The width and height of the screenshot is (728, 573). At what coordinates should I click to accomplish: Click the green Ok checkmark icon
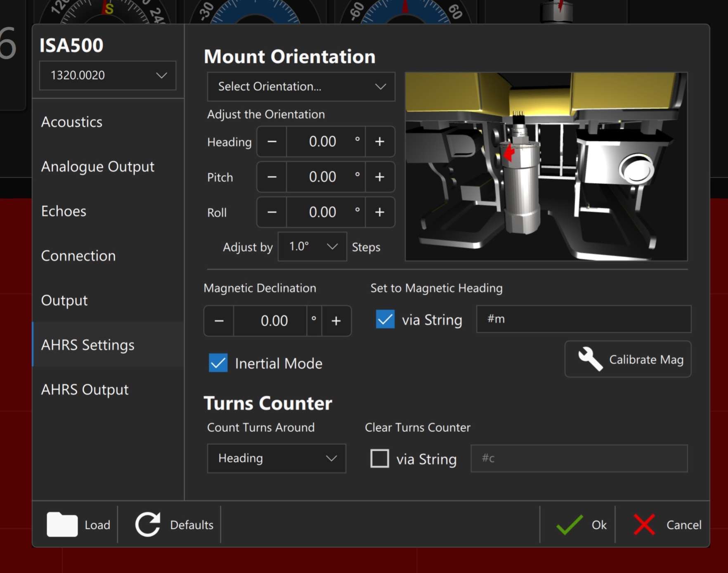coord(570,525)
